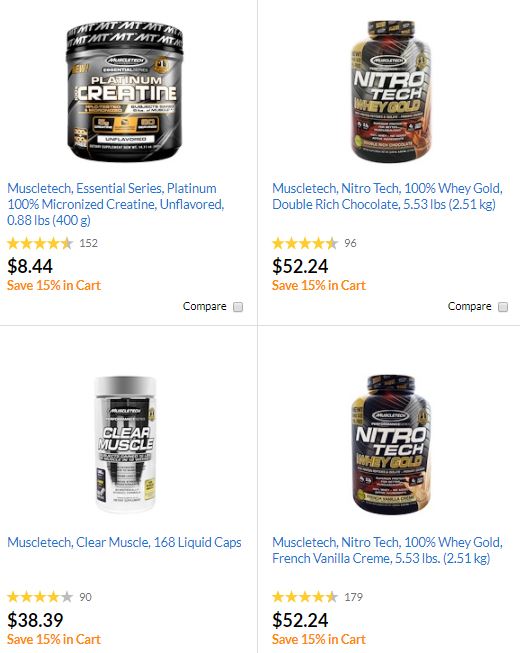Open the Nitro Tech French Vanilla Creme image
Image resolution: width=520 pixels, height=653 pixels.
coord(390,444)
